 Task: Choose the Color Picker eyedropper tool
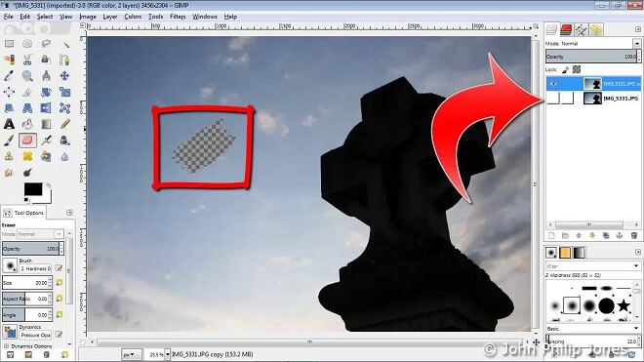tap(9, 75)
